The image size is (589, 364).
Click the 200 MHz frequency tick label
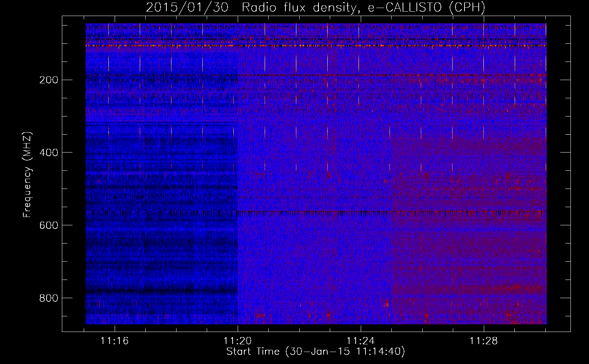(49, 80)
